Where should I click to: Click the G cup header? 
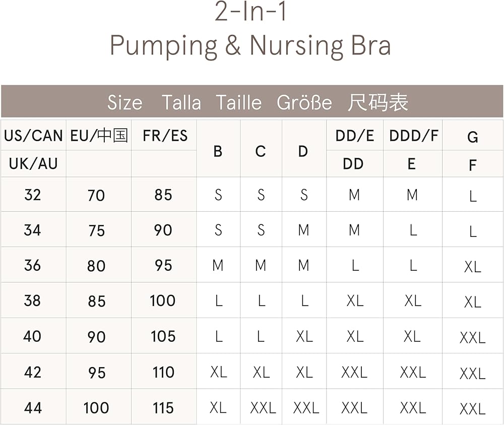[473, 137]
